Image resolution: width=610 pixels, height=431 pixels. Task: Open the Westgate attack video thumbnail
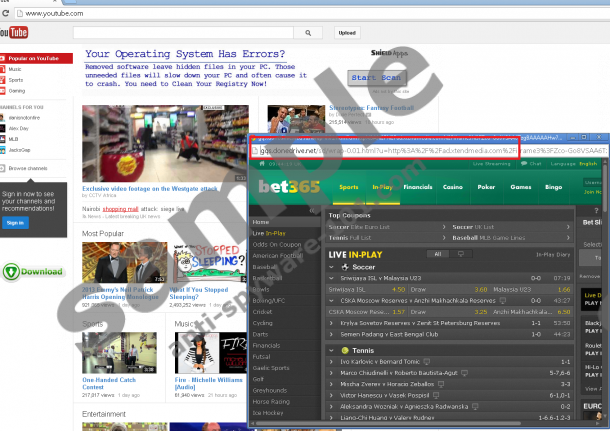point(165,144)
